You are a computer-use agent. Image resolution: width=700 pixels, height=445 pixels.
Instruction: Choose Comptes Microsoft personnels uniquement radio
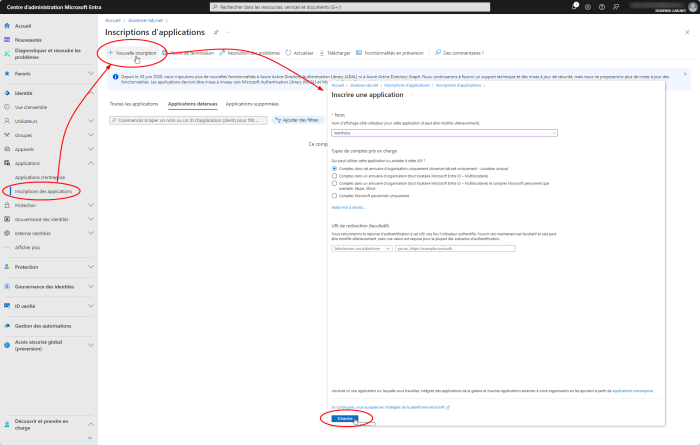click(334, 195)
